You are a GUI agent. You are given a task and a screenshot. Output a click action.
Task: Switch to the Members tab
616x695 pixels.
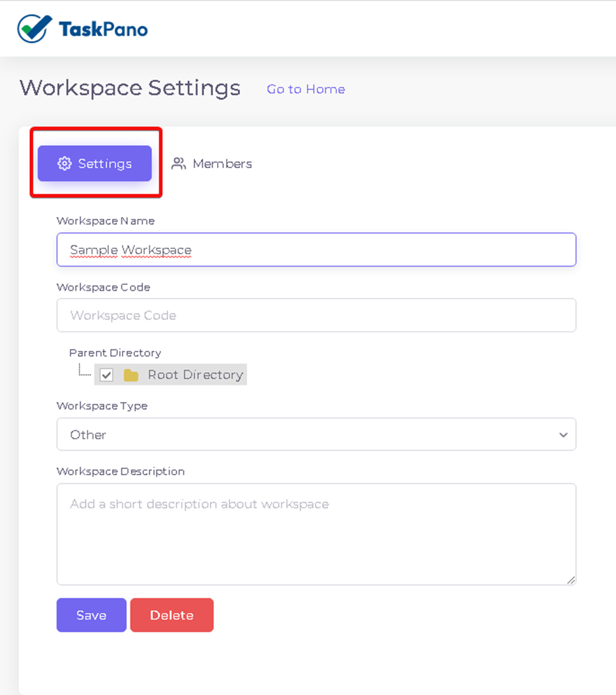point(212,164)
